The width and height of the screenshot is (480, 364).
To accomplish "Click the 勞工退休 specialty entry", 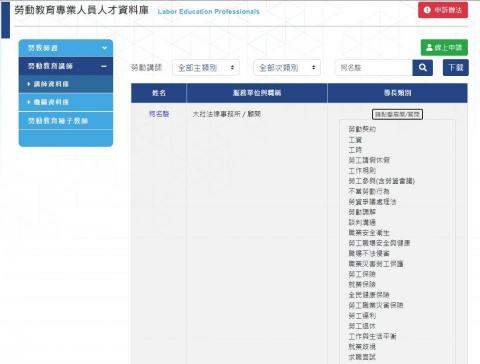I will 362,326.
